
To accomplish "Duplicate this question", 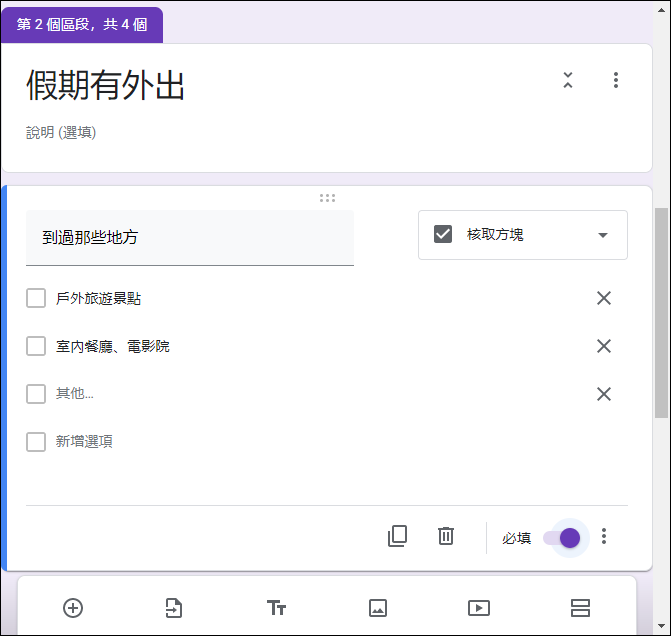I will click(x=397, y=536).
